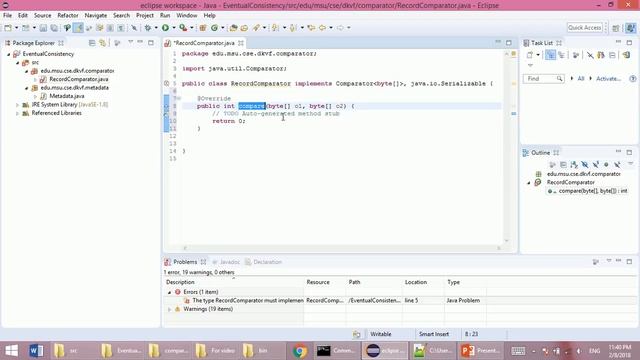Click the Task List help question icon
The width and height of the screenshot is (640, 360).
[x=633, y=78]
